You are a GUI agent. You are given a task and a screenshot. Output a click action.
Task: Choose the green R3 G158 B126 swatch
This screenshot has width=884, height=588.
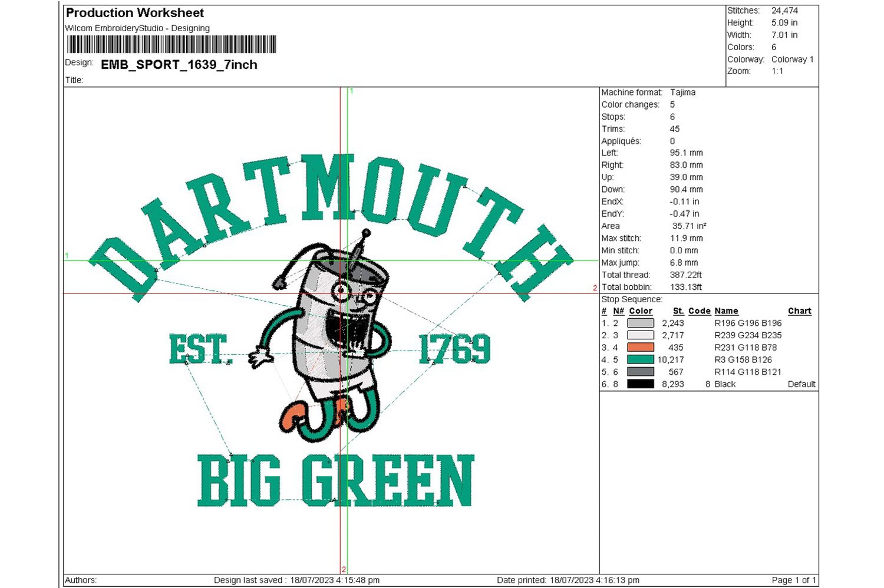click(x=640, y=359)
